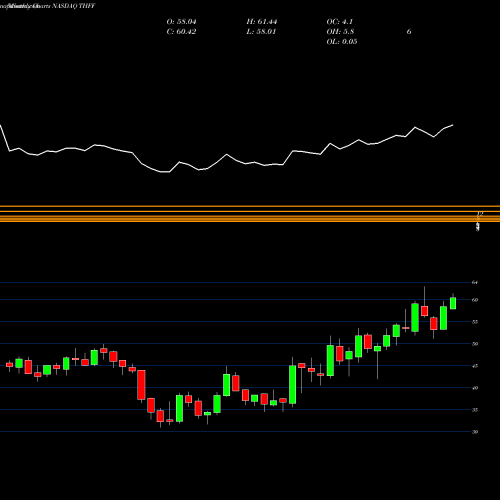The width and height of the screenshot is (500, 500).
Task: Click the 30 price axis label
Action: coord(475,432)
